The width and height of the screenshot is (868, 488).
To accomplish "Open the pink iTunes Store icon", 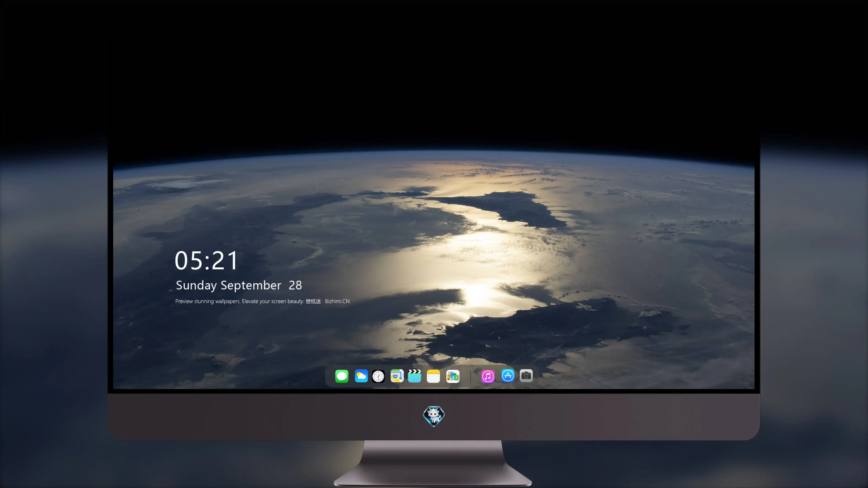I will [488, 376].
